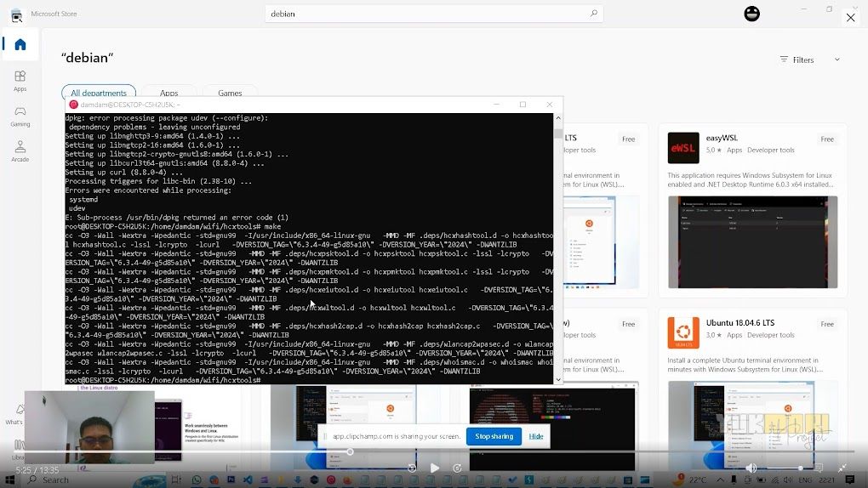
Task: Click the video progress bar playhead
Action: (350, 452)
